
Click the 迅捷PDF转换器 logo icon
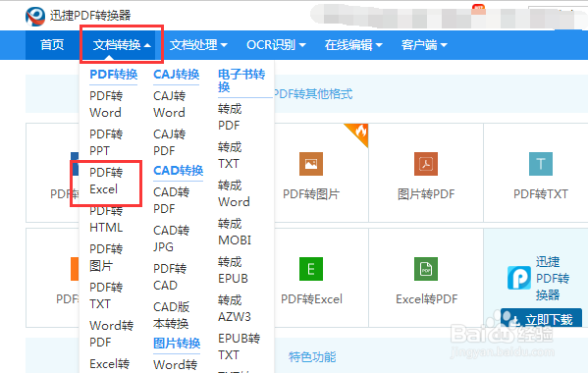(35, 16)
